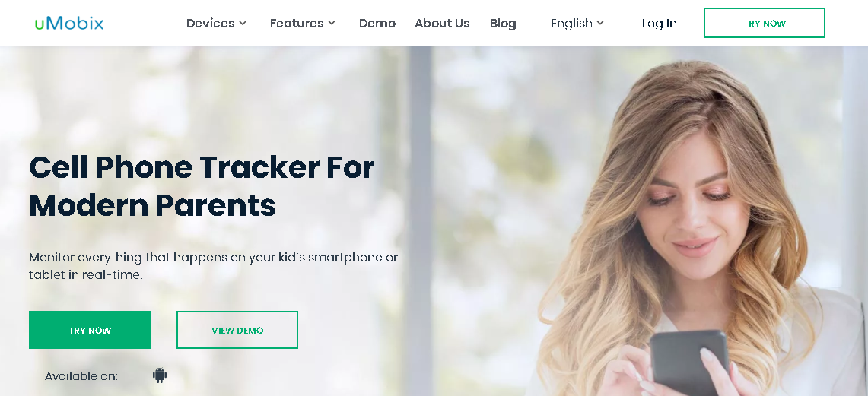The image size is (868, 396).
Task: Expand the Features menu chevron arrow
Action: point(332,24)
